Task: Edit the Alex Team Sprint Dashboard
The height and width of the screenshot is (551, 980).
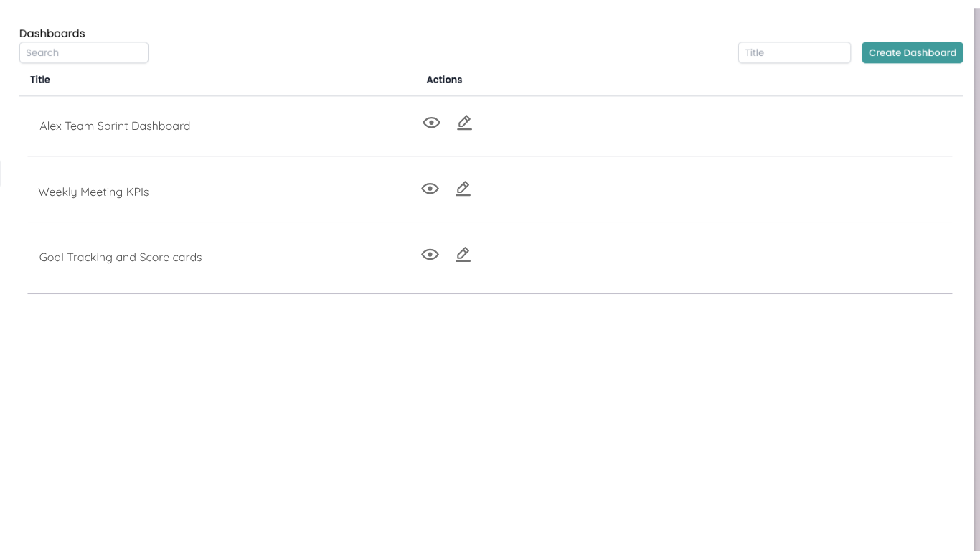Action: (x=464, y=123)
